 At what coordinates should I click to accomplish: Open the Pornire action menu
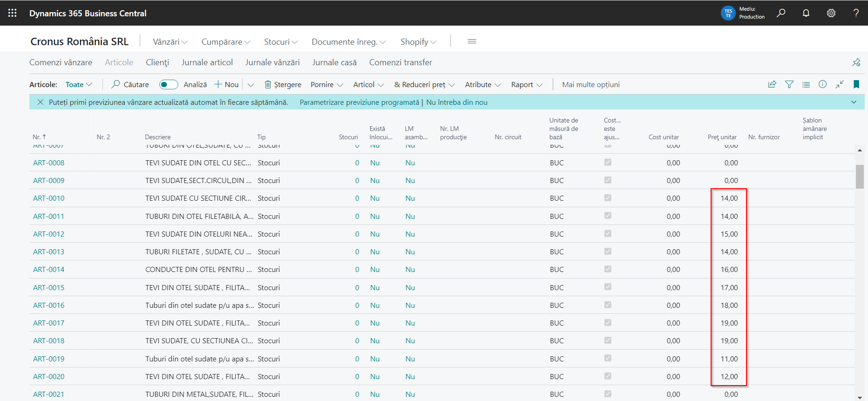[x=327, y=84]
